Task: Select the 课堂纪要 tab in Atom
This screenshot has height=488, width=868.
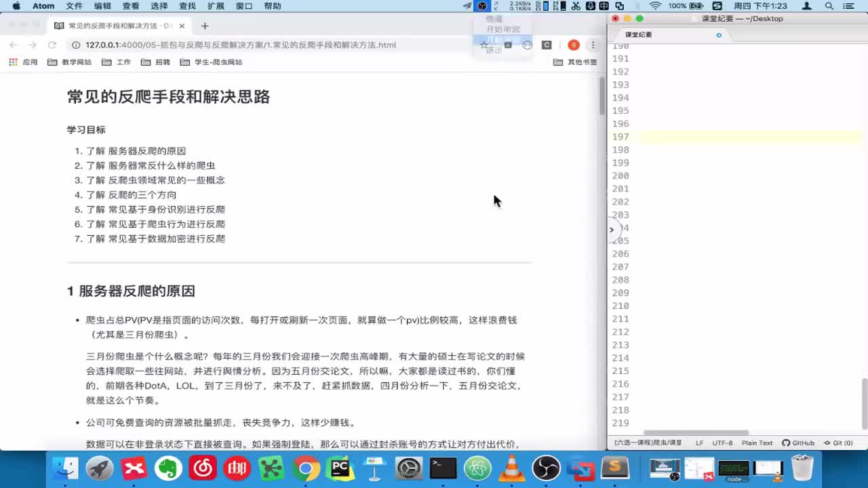Action: pos(670,35)
